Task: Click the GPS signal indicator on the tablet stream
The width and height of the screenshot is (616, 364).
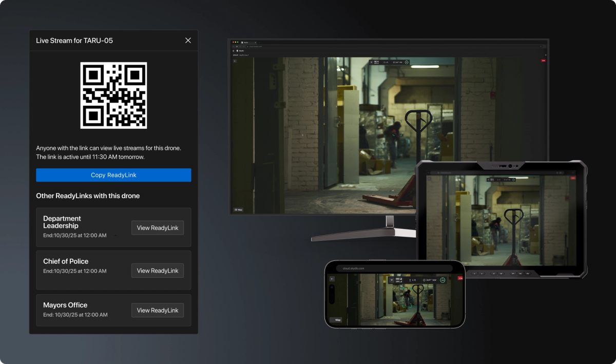Action: 492,181
